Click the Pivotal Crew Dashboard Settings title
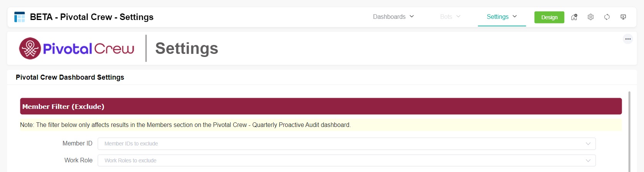The height and width of the screenshot is (172, 644). (70, 77)
